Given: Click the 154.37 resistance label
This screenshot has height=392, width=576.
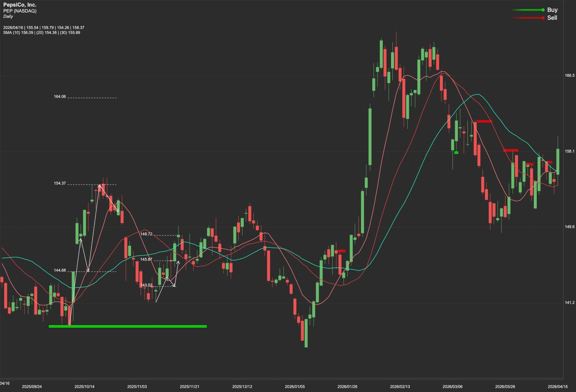Looking at the screenshot, I should click(60, 183).
